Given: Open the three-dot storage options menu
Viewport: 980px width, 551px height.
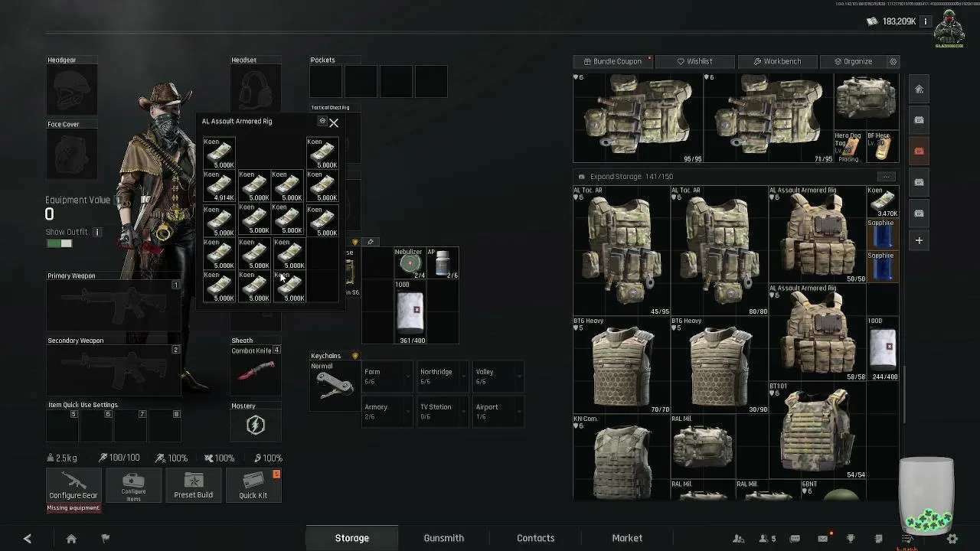Looking at the screenshot, I should 886,177.
